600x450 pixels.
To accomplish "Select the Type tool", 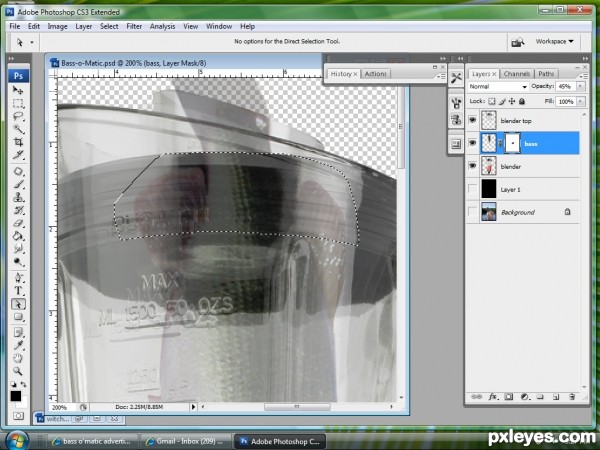I will (18, 291).
